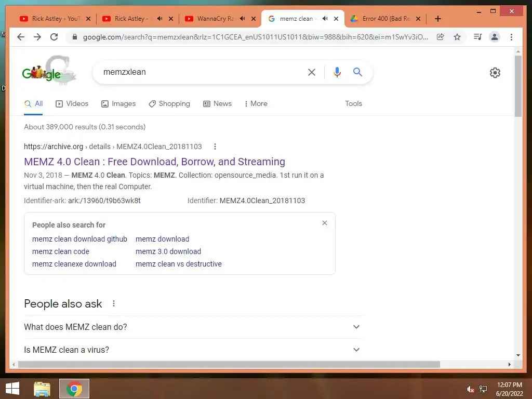Click the Chrome taskbar icon
Viewport: 532px width, 399px height.
[74, 389]
